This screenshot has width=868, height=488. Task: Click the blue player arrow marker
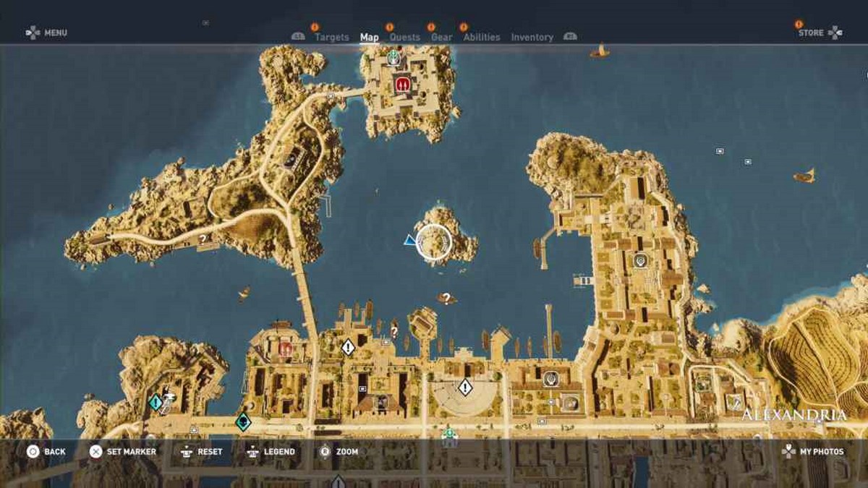pyautogui.click(x=410, y=240)
